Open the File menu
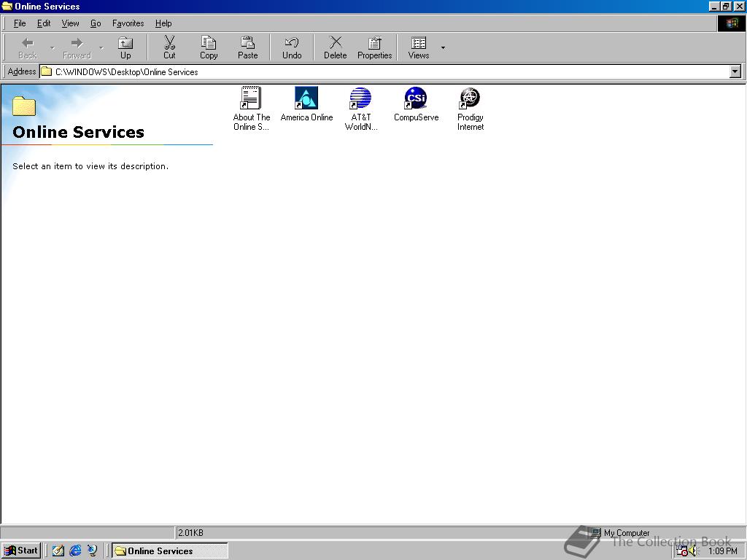The width and height of the screenshot is (747, 560). pos(20,23)
